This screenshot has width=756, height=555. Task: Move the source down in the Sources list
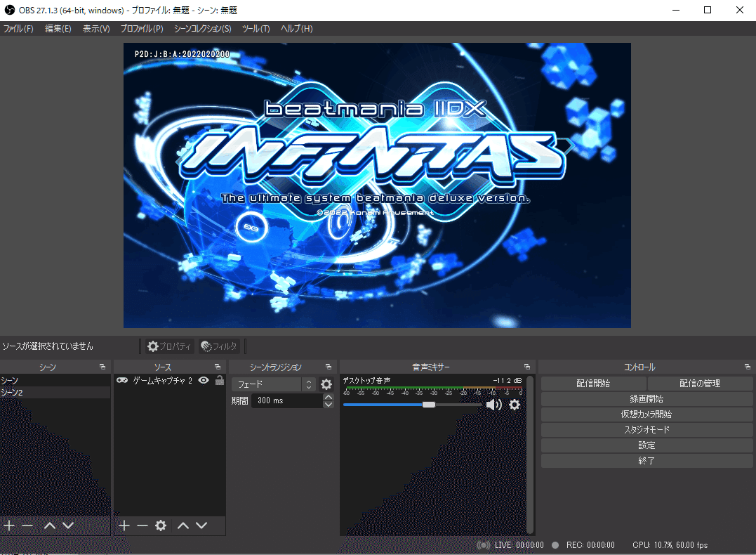(201, 525)
